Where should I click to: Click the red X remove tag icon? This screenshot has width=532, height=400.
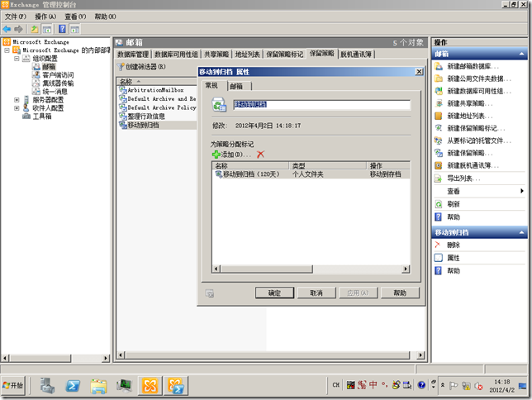[x=260, y=155]
